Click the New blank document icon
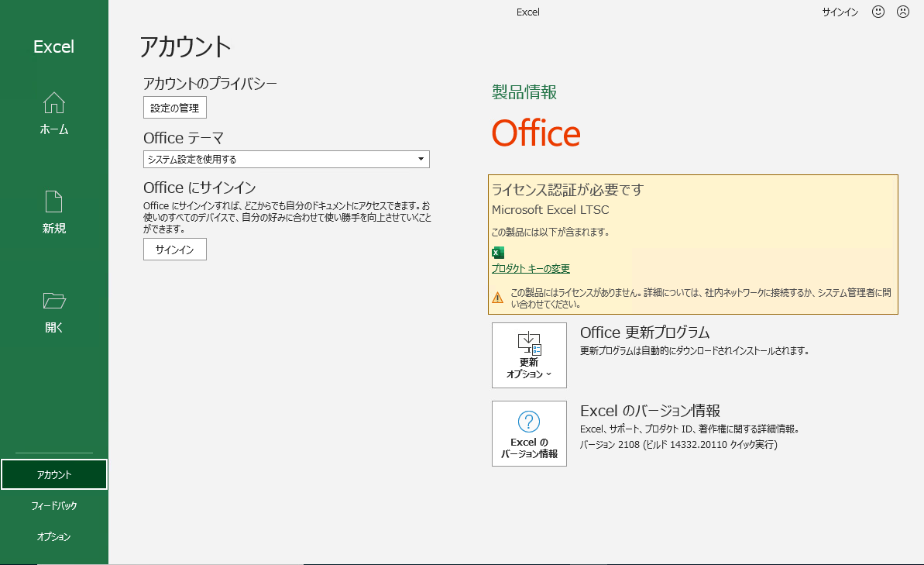The image size is (924, 565). tap(53, 202)
